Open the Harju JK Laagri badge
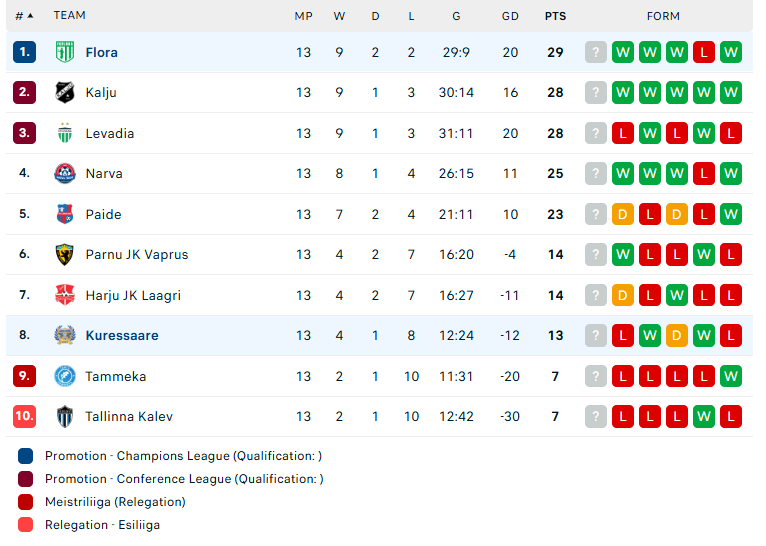Image resolution: width=766 pixels, height=546 pixels. click(x=64, y=295)
